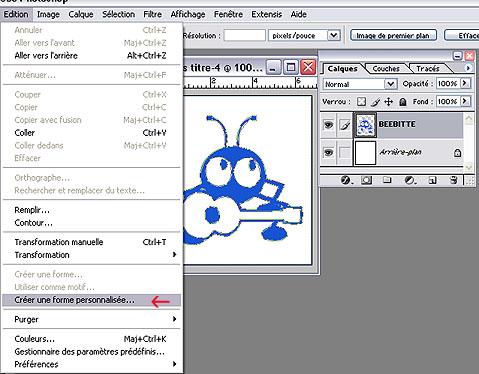Screen dimensions: 479x374
Task: Click the Opacité value field
Action: (447, 83)
